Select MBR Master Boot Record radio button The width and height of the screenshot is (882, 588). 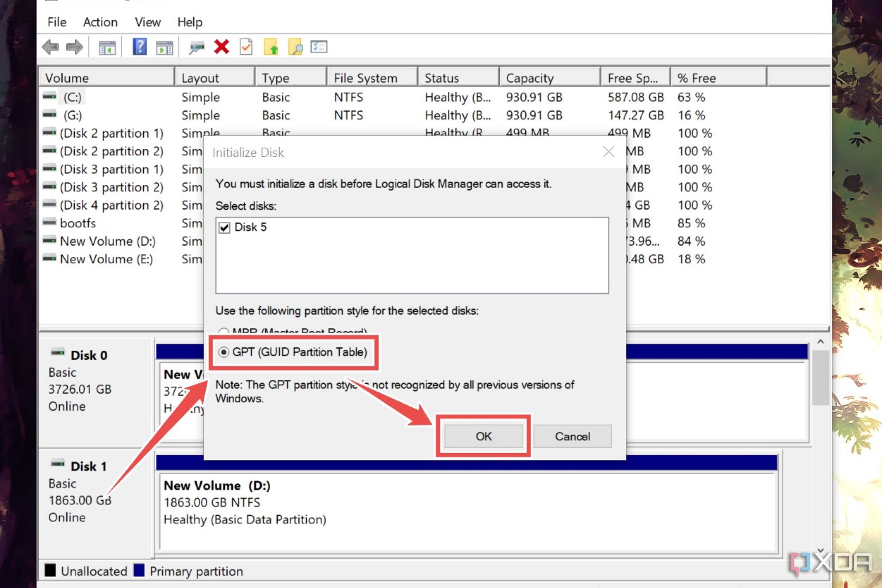point(224,332)
